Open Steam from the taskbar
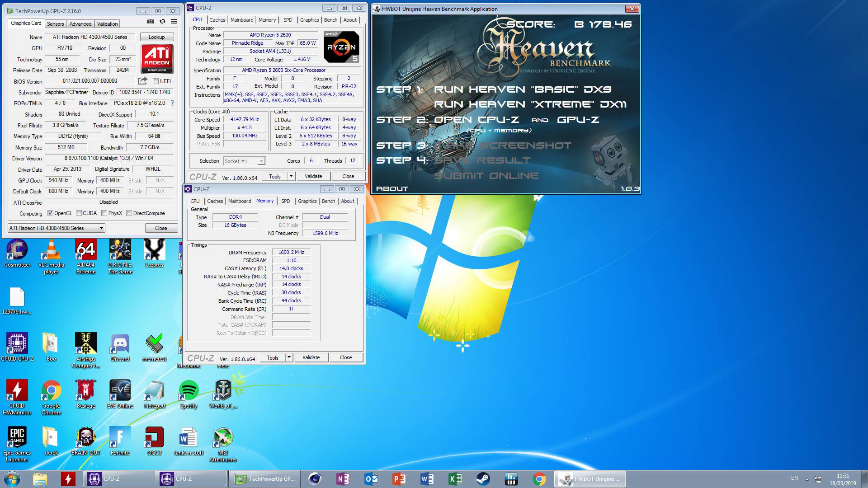Viewport: 868px width, 488px height. pos(483,479)
